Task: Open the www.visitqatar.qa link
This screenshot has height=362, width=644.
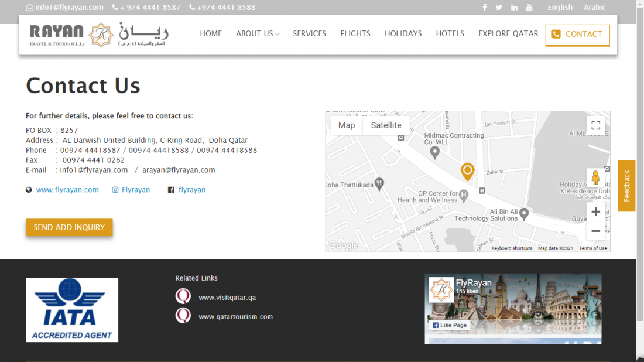Action: [227, 298]
